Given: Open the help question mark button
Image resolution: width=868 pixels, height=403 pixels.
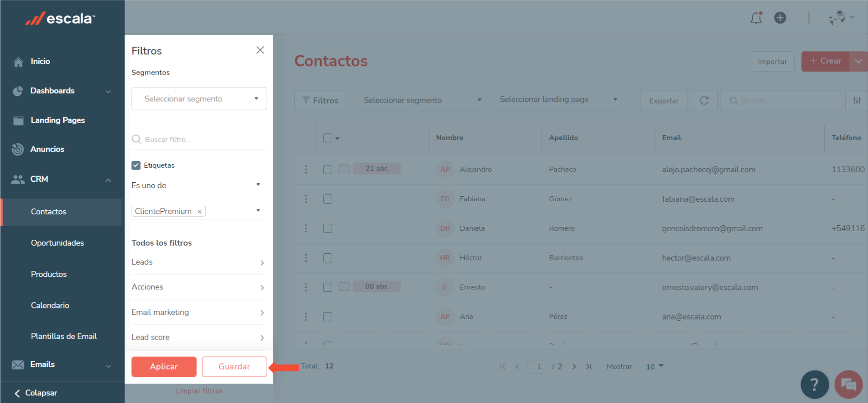Looking at the screenshot, I should [x=815, y=384].
